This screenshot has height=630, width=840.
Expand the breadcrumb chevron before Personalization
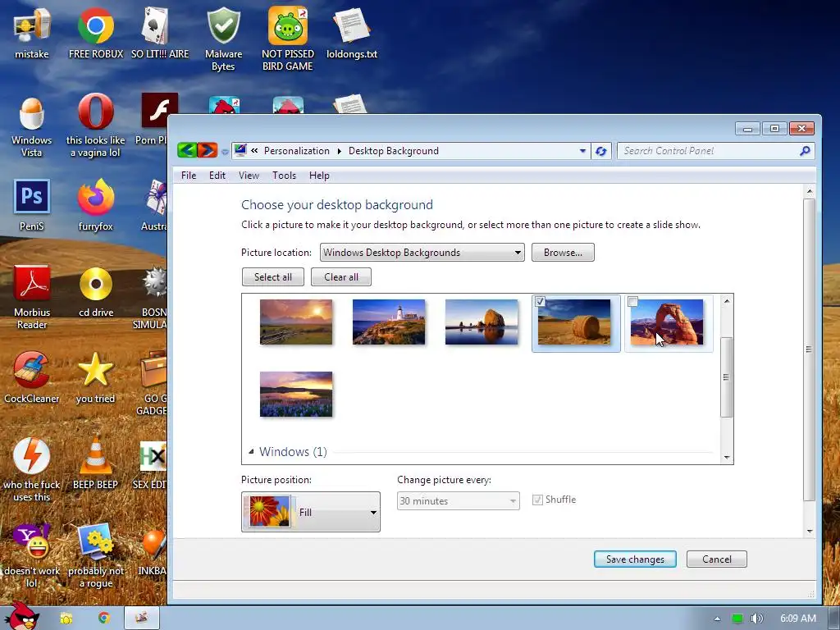pyautogui.click(x=254, y=151)
